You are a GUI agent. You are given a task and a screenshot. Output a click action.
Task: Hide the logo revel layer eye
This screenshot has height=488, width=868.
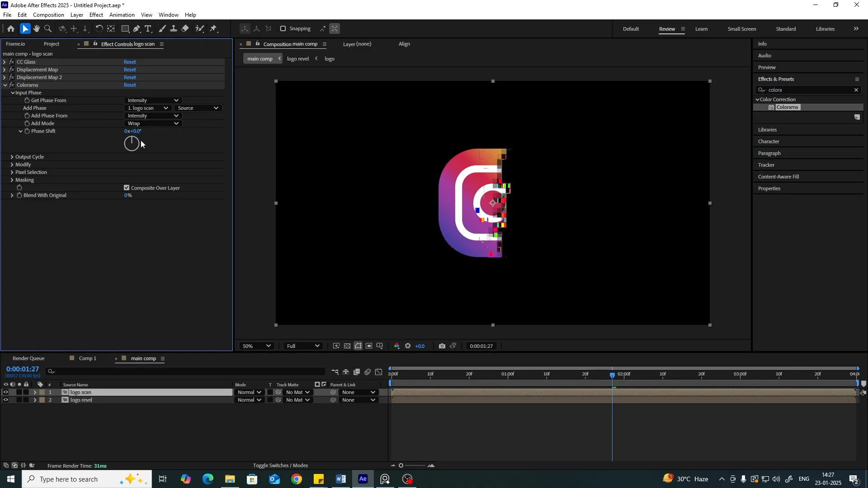(5, 400)
